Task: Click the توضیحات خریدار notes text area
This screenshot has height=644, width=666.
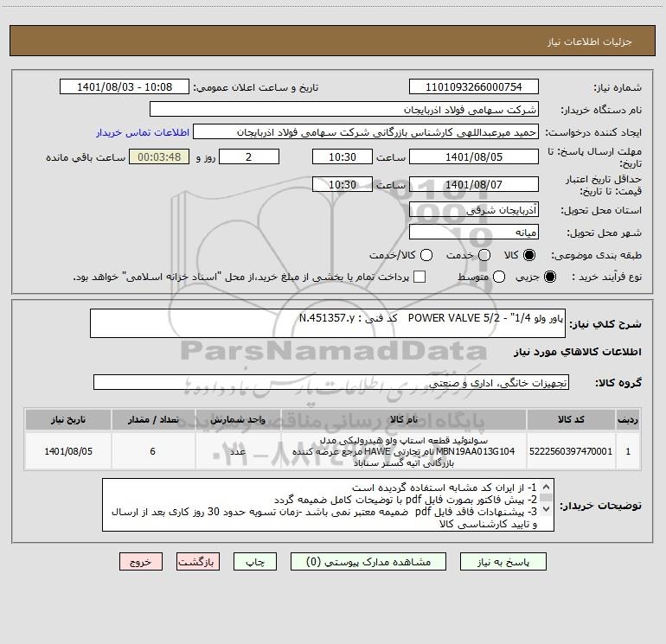Action: tap(328, 505)
